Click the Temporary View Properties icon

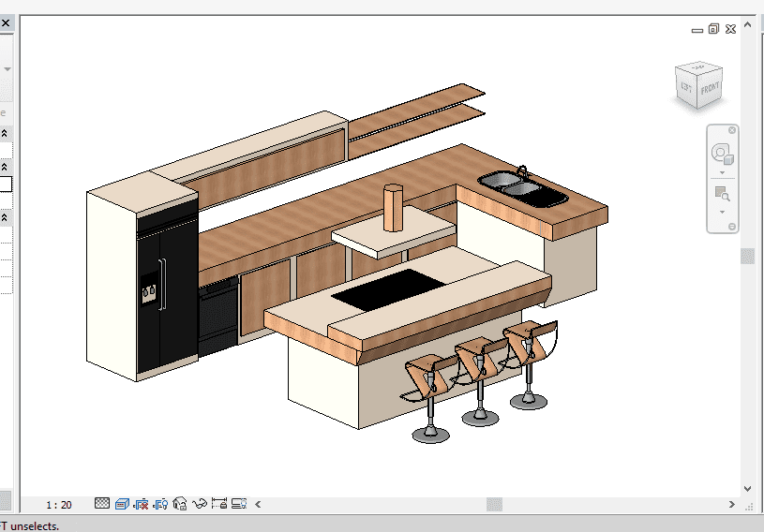click(239, 504)
